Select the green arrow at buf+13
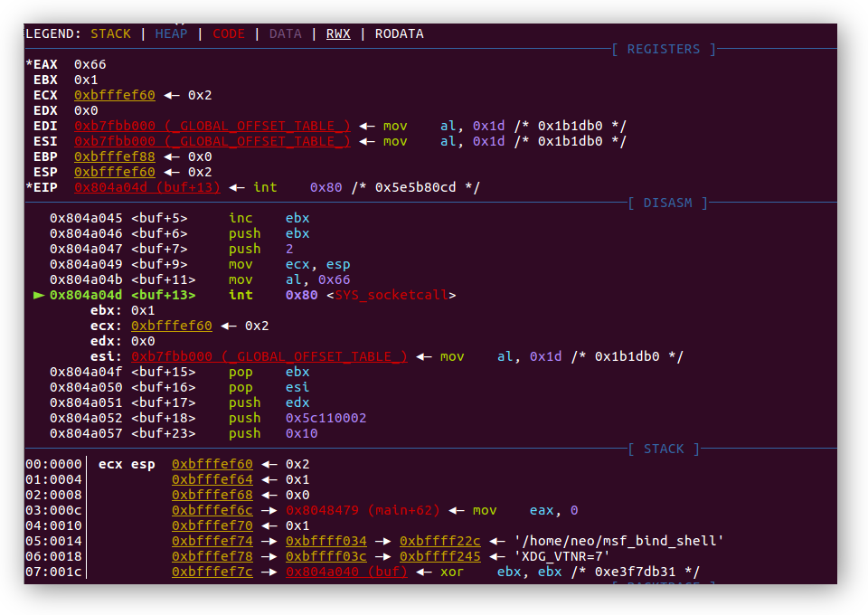Viewport: 868px width, 615px height. pos(40,295)
